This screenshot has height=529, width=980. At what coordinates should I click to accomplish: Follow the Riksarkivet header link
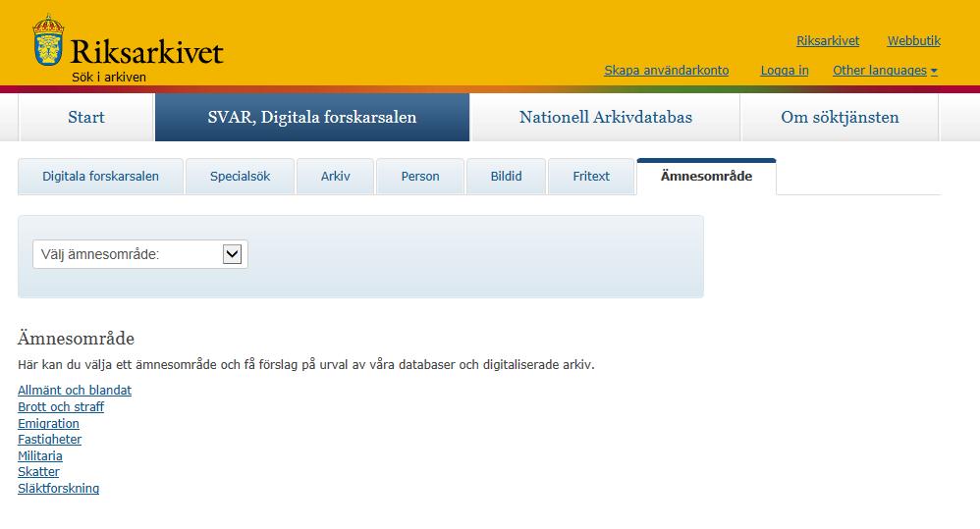pos(828,41)
